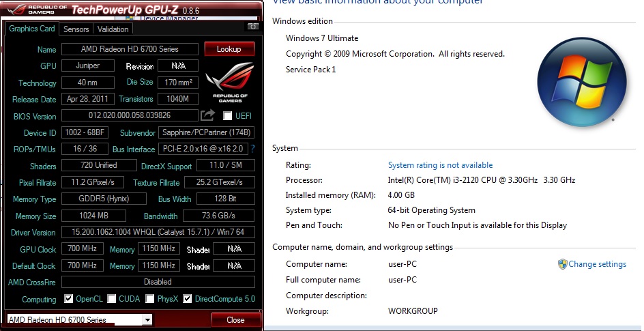
Task: Click the Windows shield icon beside Change settings
Action: pyautogui.click(x=562, y=264)
